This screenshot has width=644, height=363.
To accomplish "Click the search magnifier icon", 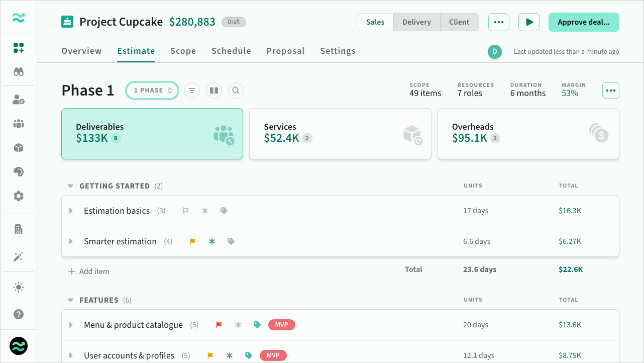I will click(236, 90).
